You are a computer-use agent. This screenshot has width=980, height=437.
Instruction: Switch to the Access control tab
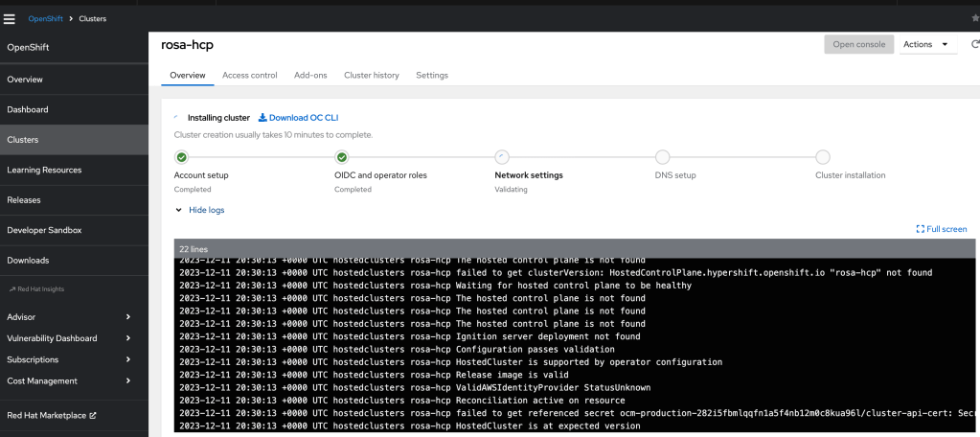(x=249, y=75)
